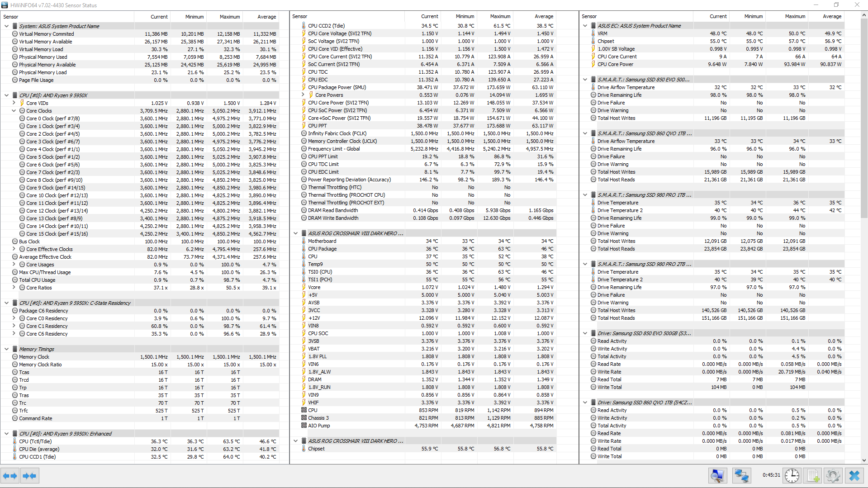Expand the Core Usages subtree
Screen dimensions: 868x488
point(14,265)
